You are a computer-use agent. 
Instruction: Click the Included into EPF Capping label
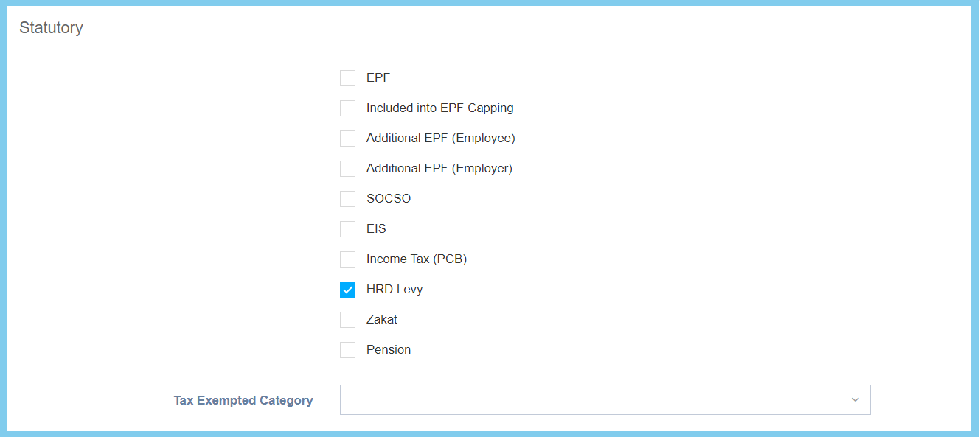pyautogui.click(x=439, y=108)
